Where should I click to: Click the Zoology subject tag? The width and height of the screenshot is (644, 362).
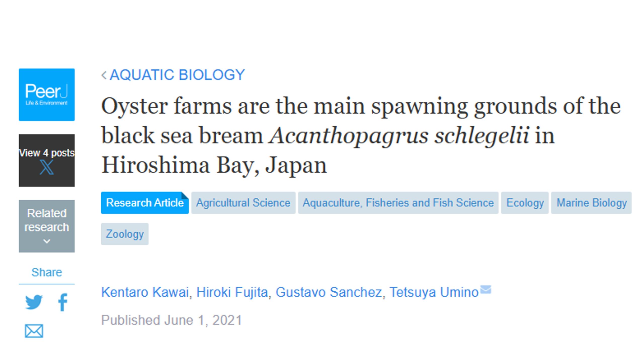125,234
